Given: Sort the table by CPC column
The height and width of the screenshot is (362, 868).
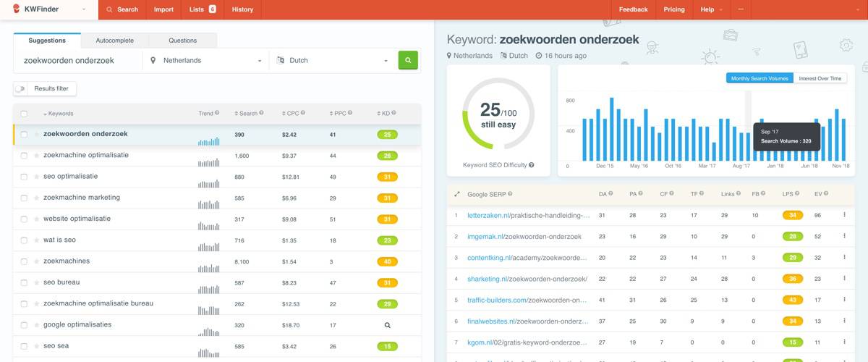Looking at the screenshot, I should 291,114.
